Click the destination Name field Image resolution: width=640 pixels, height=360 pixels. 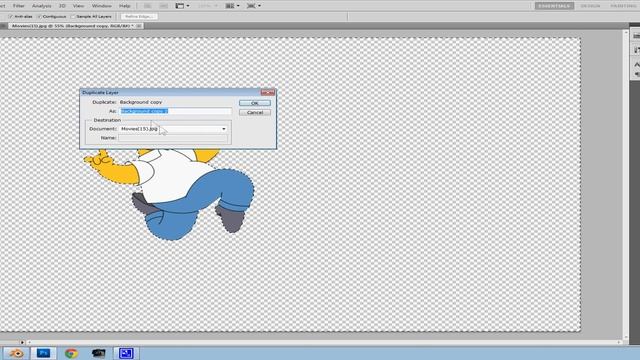pos(173,138)
